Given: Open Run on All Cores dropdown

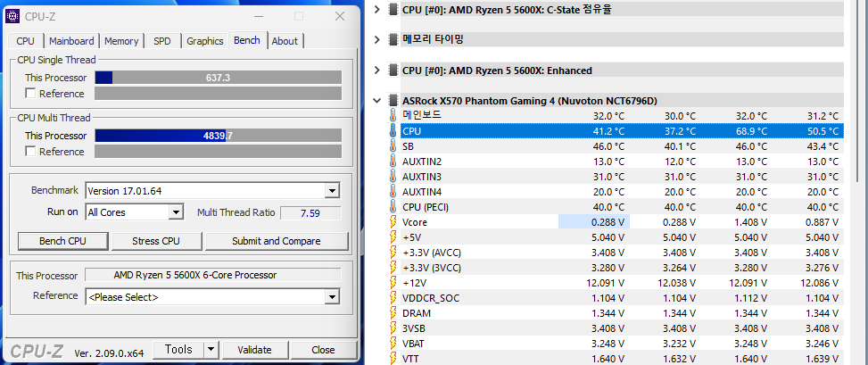Looking at the screenshot, I should point(176,212).
